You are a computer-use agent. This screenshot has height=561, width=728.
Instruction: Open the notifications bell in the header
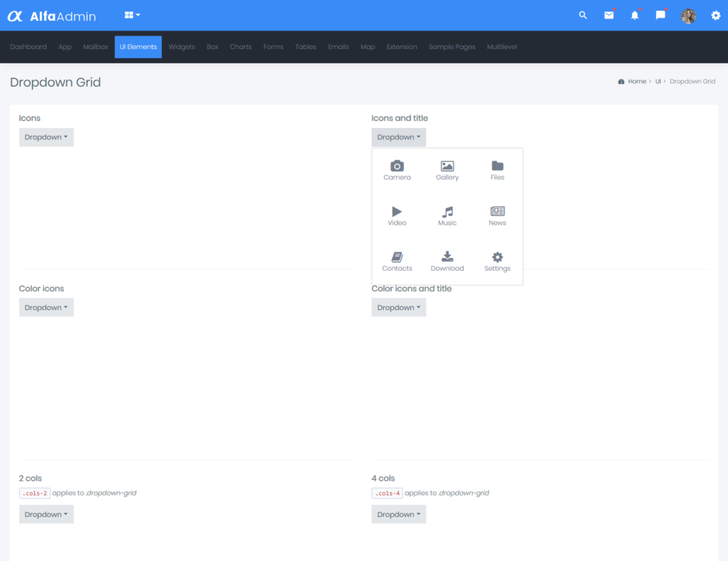(634, 15)
